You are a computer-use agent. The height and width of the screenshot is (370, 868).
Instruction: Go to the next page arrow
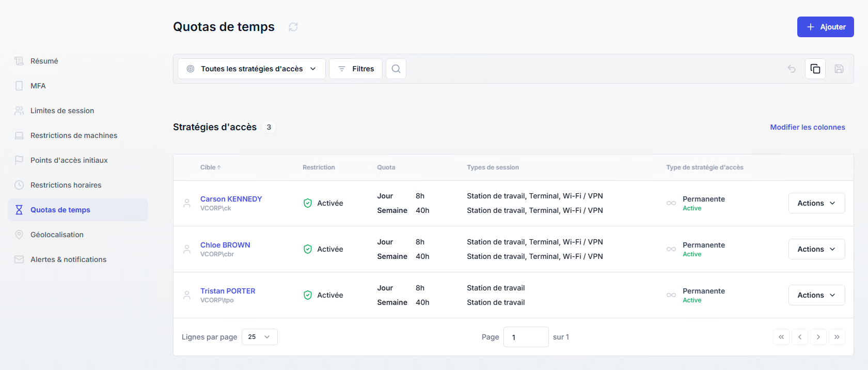tap(818, 337)
